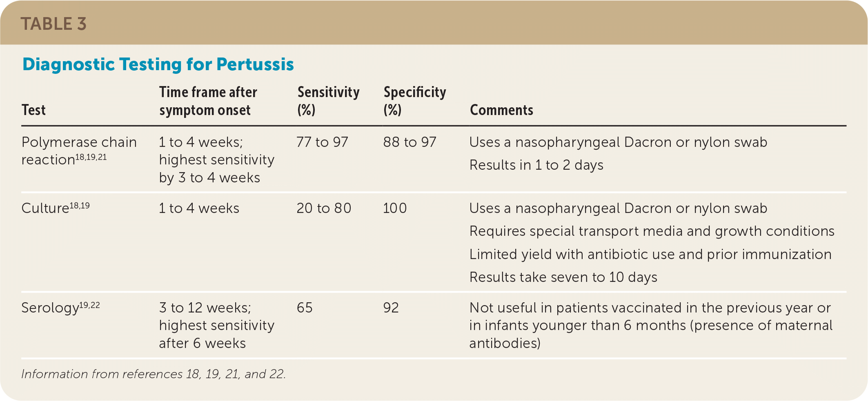Select the "Specificity (%)" column header

pyautogui.click(x=414, y=101)
